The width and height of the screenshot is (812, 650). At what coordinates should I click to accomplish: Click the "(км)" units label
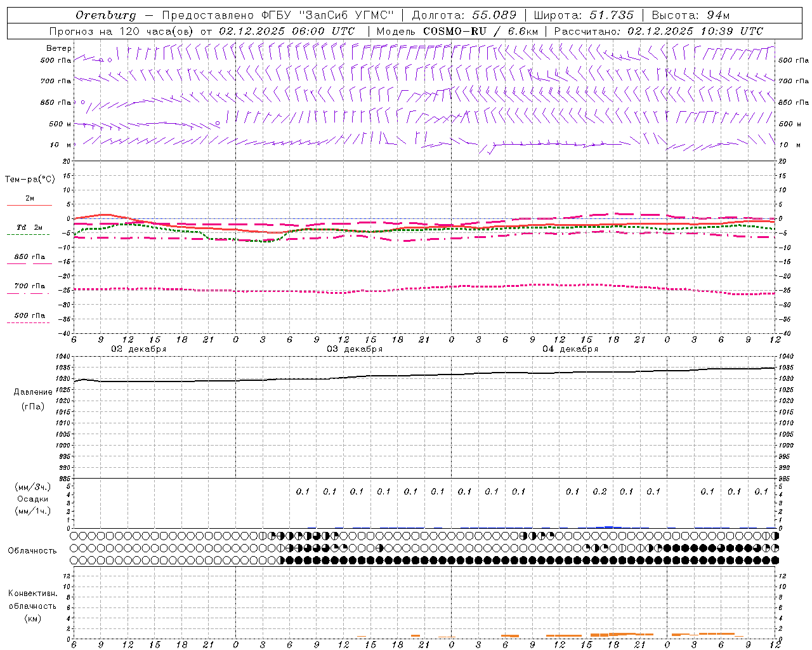33,618
